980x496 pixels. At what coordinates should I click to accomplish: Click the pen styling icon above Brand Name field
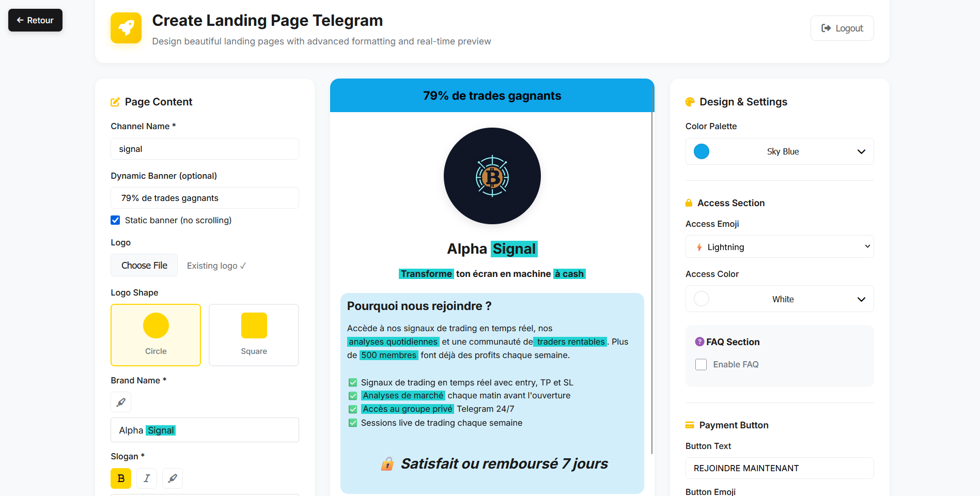coord(120,402)
